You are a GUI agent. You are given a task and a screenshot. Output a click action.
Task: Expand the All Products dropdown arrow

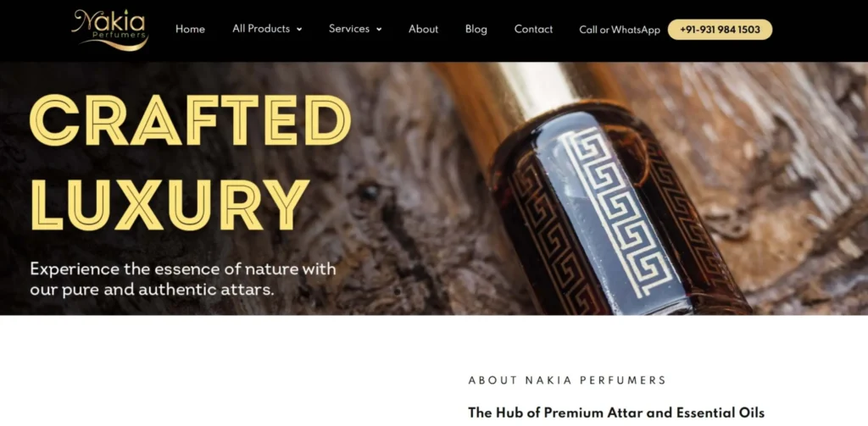pyautogui.click(x=299, y=30)
